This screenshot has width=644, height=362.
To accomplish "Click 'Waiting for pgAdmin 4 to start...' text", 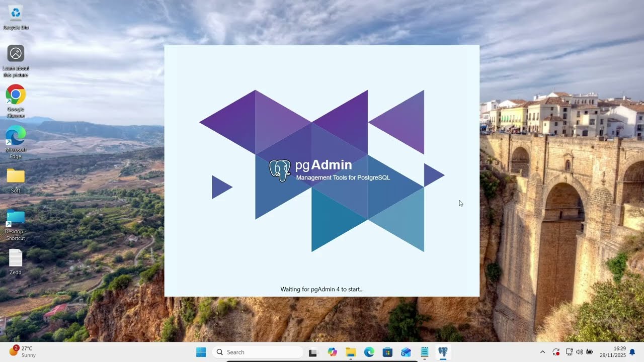I will [322, 289].
